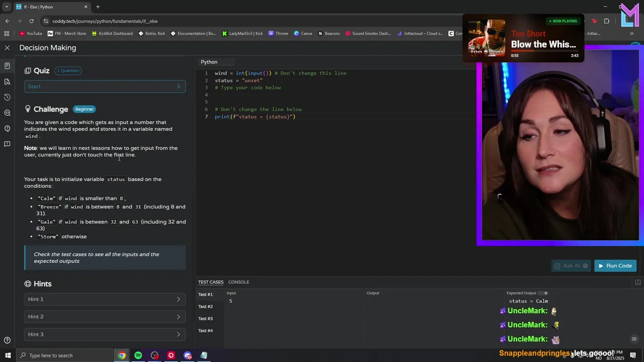Select Test #2

coord(205,307)
